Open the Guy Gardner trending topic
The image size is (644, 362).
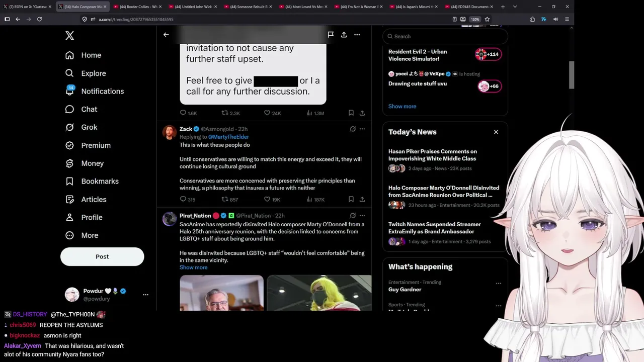click(x=405, y=290)
